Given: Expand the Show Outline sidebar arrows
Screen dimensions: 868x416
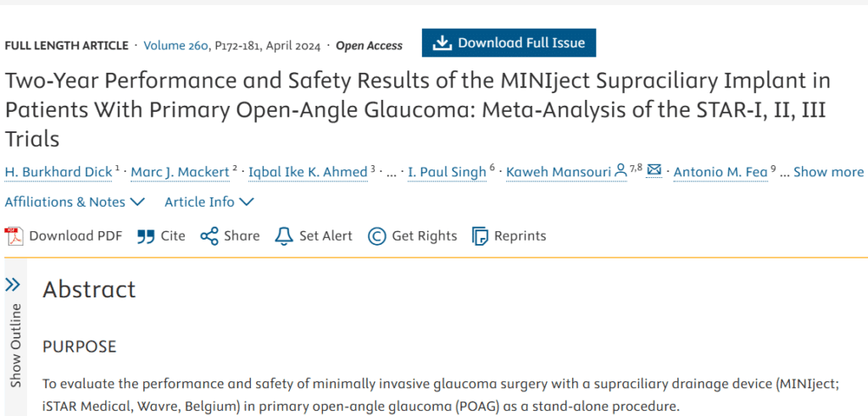Looking at the screenshot, I should pyautogui.click(x=13, y=286).
